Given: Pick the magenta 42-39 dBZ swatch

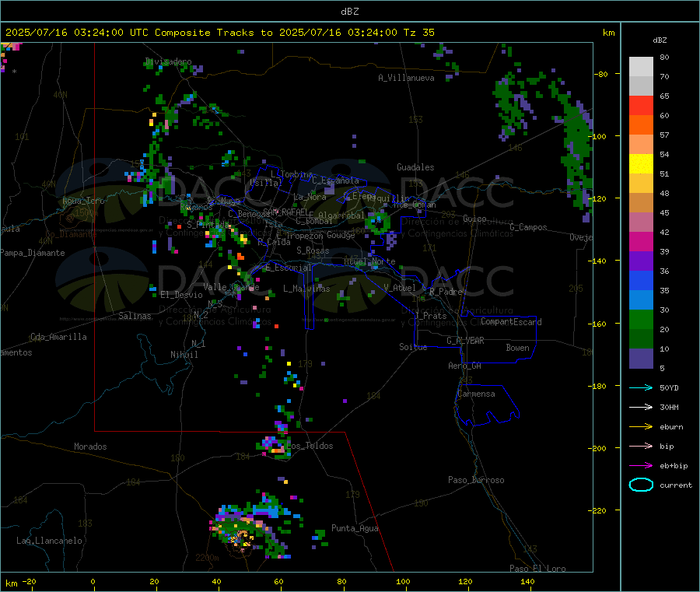Looking at the screenshot, I should click(x=641, y=242).
